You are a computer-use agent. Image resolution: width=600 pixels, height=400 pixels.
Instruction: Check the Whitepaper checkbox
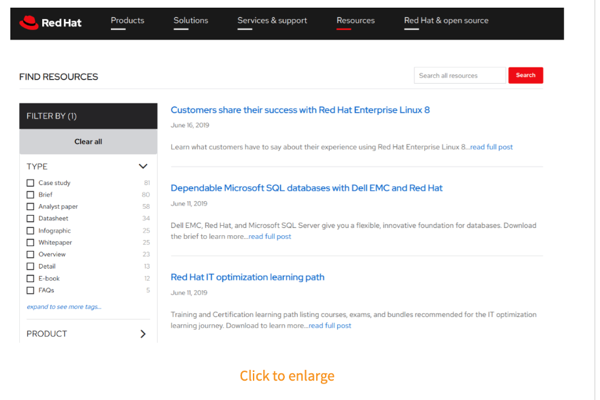click(x=30, y=243)
